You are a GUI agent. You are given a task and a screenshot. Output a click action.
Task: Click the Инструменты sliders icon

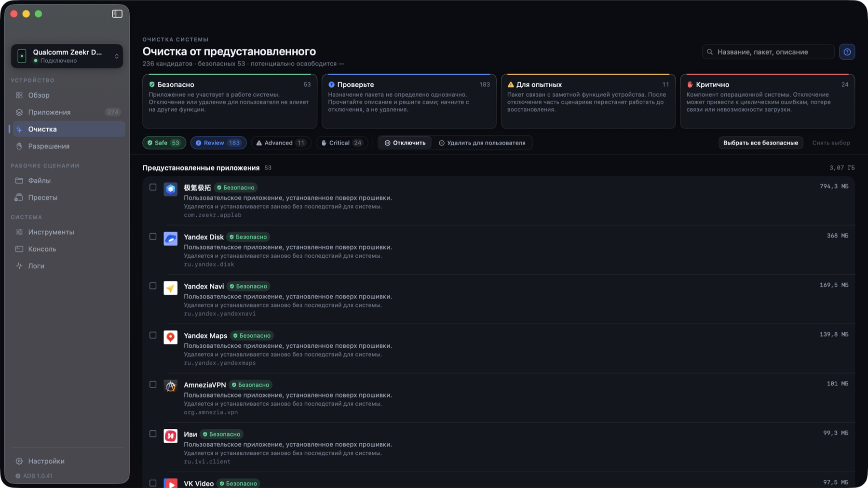click(x=19, y=232)
